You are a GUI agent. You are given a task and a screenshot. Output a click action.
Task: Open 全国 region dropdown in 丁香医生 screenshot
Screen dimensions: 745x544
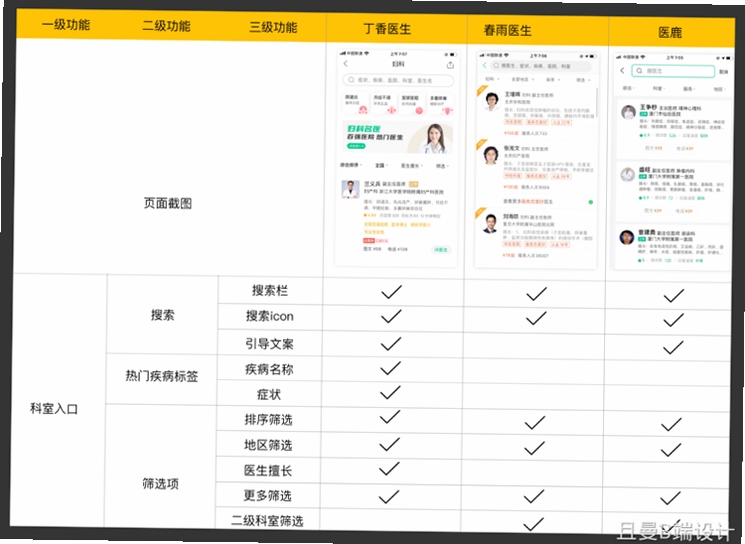tap(382, 165)
